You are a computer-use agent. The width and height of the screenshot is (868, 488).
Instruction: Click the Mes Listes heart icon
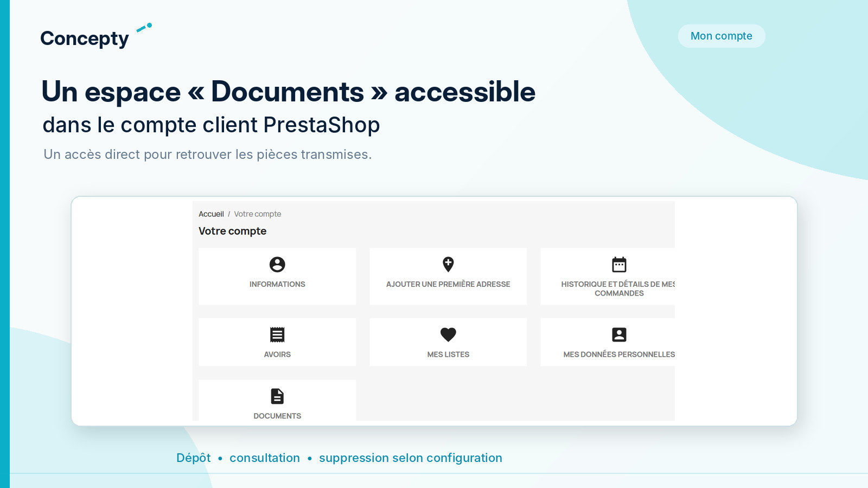coord(448,335)
